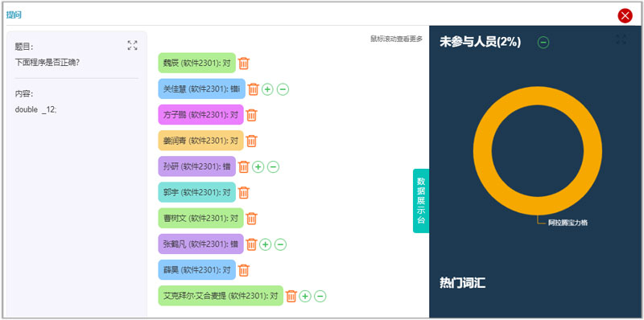Select 孙研's purple answer bubble

[197, 166]
